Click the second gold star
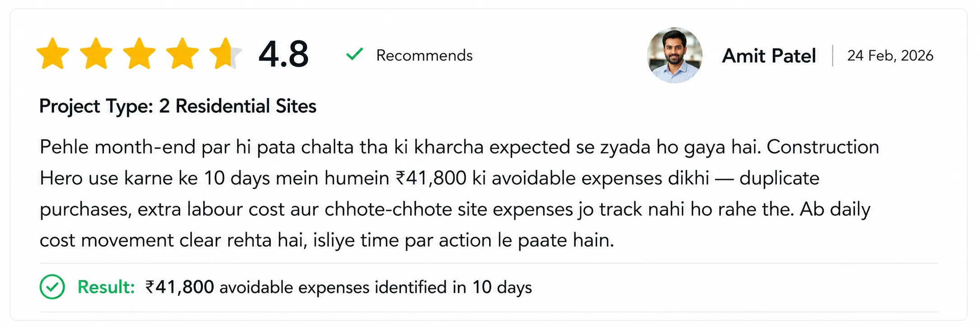Viewport: 980px width, 327px height. pyautogui.click(x=96, y=54)
